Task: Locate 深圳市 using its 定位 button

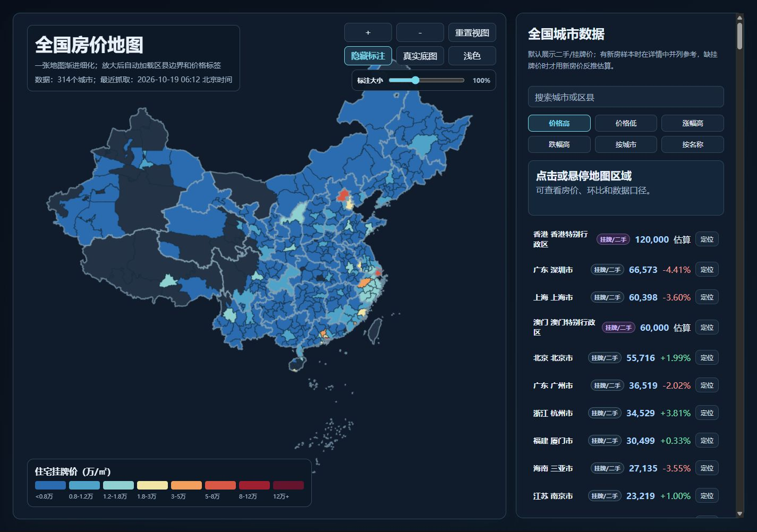Action: click(707, 270)
